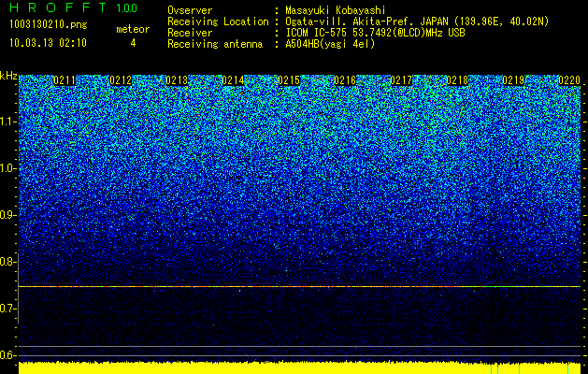Image resolution: width=588 pixels, height=374 pixels.
Task: Click the 1.0.0 version number
Action: (126, 7)
